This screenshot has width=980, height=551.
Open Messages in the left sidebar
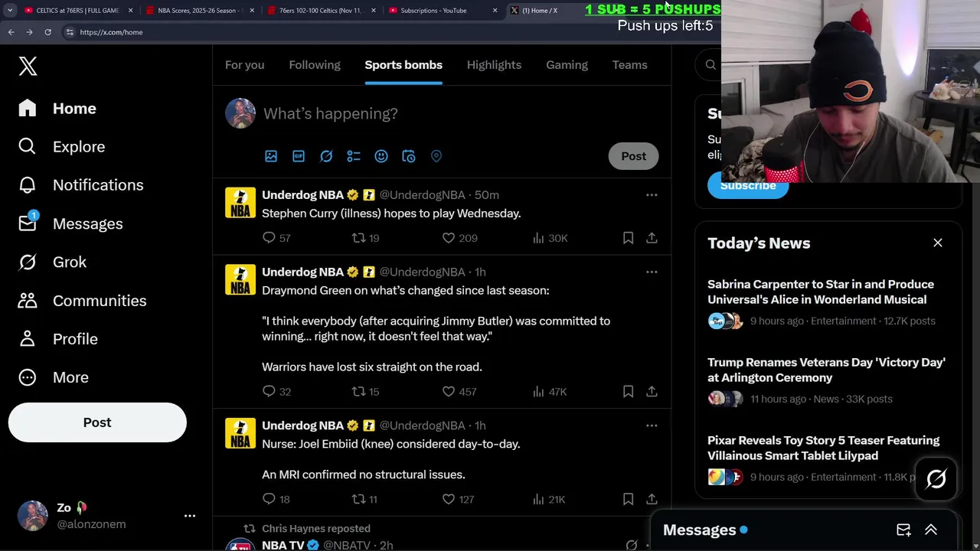pos(70,223)
